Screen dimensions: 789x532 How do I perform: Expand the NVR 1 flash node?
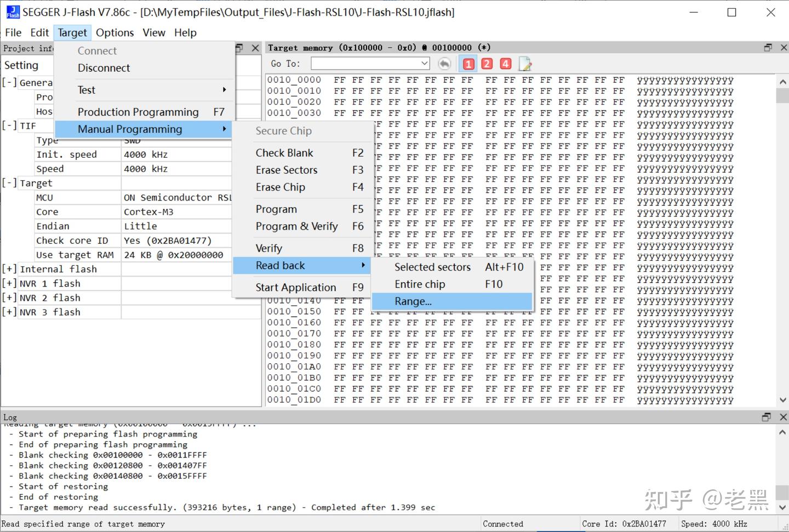tap(9, 283)
